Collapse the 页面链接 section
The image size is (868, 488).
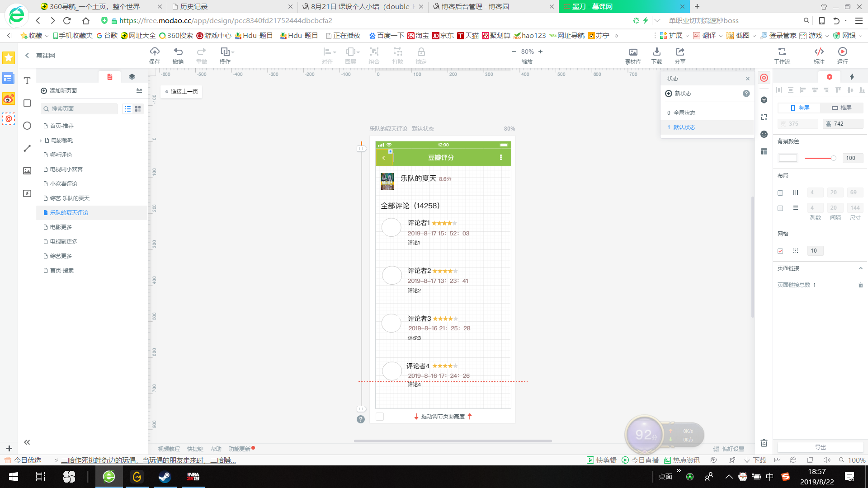point(860,268)
